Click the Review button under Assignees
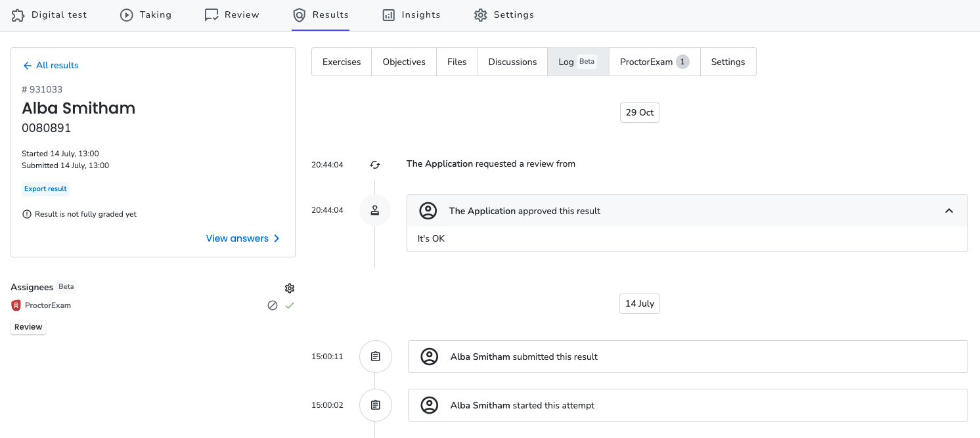 click(28, 327)
